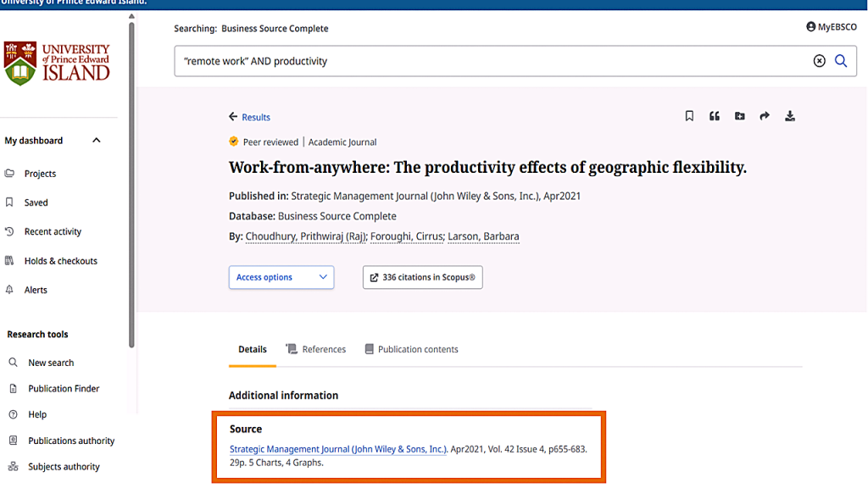Switch to the References tab
Screen dimensions: 868x488
click(315, 349)
